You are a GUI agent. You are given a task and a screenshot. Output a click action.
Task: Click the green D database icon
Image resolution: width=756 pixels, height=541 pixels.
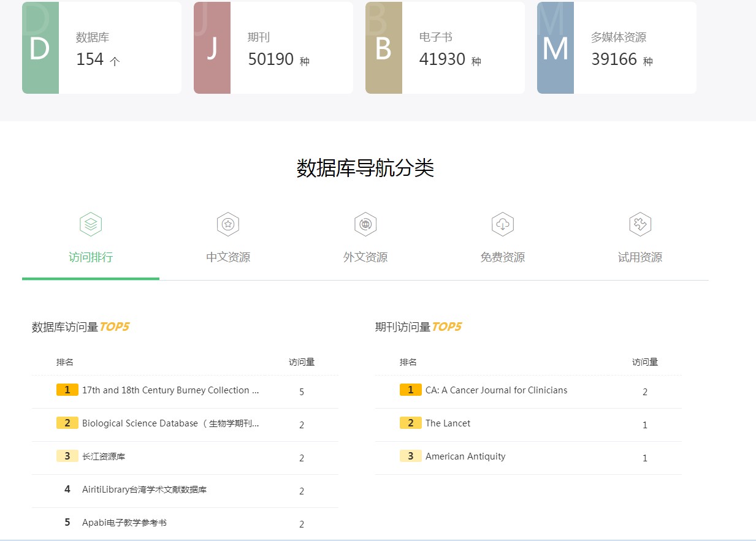40,48
